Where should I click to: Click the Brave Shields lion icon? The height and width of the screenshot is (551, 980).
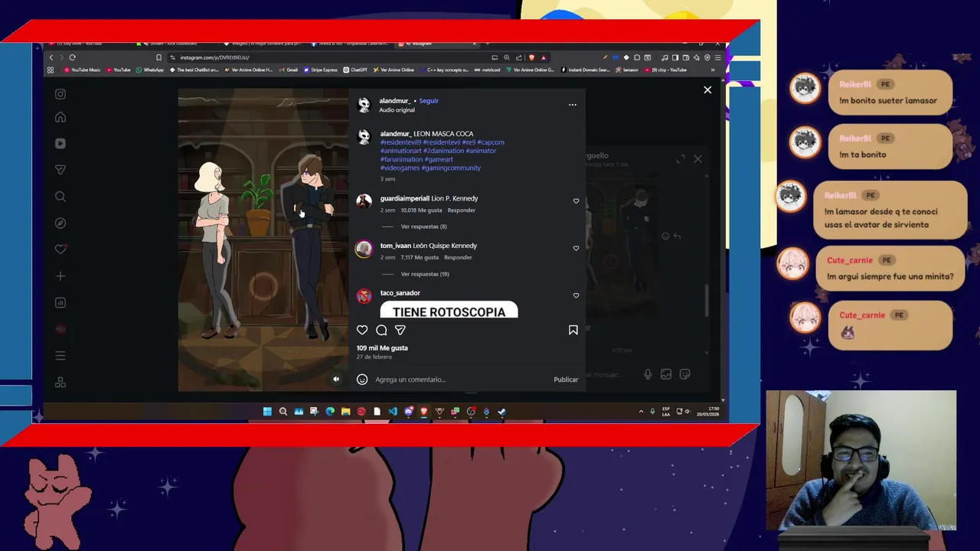pos(531,57)
